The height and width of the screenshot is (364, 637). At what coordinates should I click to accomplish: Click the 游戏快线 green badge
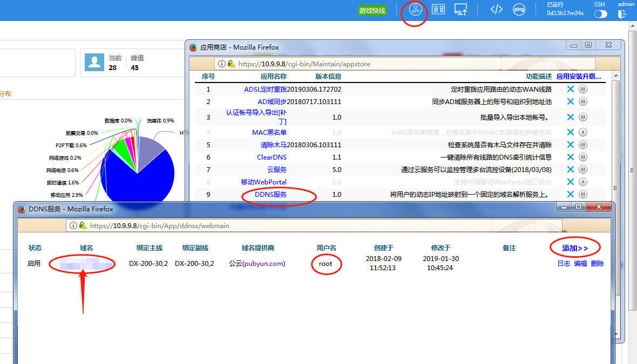coord(372,10)
